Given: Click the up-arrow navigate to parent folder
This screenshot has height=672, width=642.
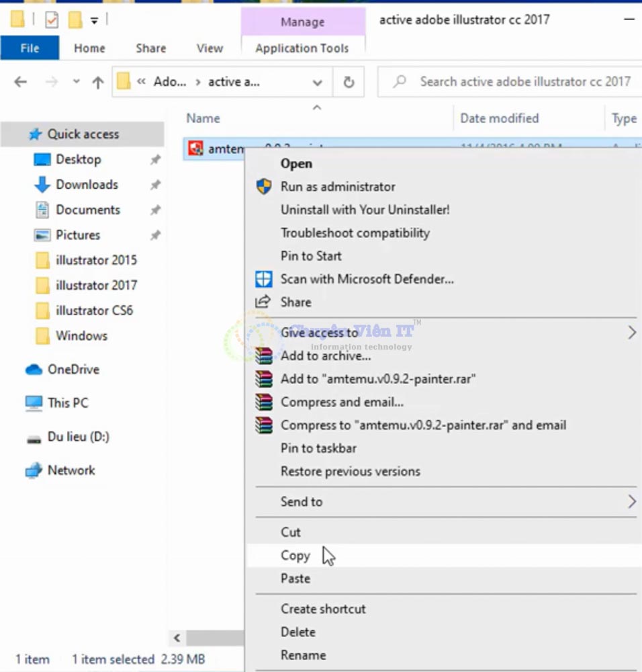Looking at the screenshot, I should 98,82.
